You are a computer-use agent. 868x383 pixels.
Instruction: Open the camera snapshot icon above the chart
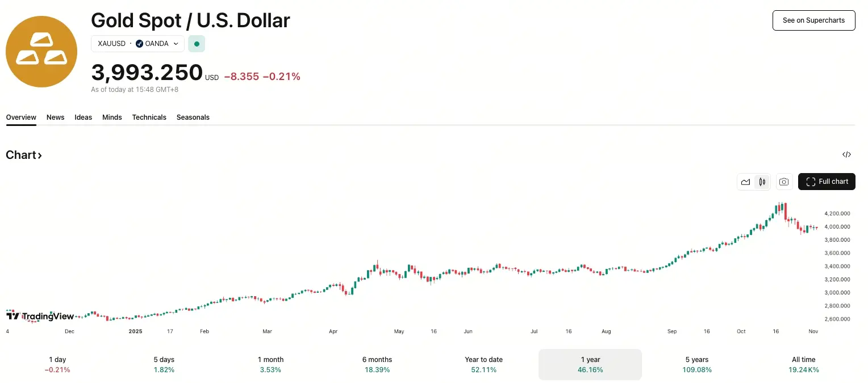(784, 182)
